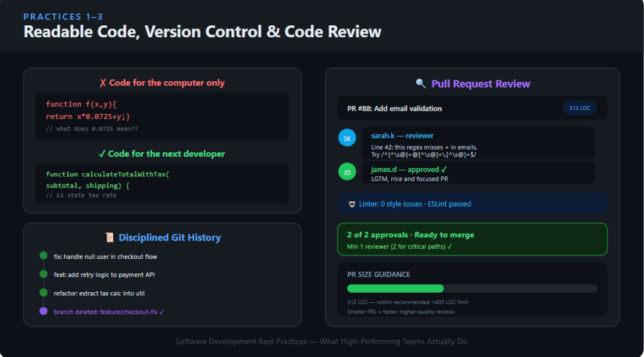644x357 pixels.
Task: Click '312 LOC — within recommended <400 LOC limit' text
Action: tap(408, 302)
